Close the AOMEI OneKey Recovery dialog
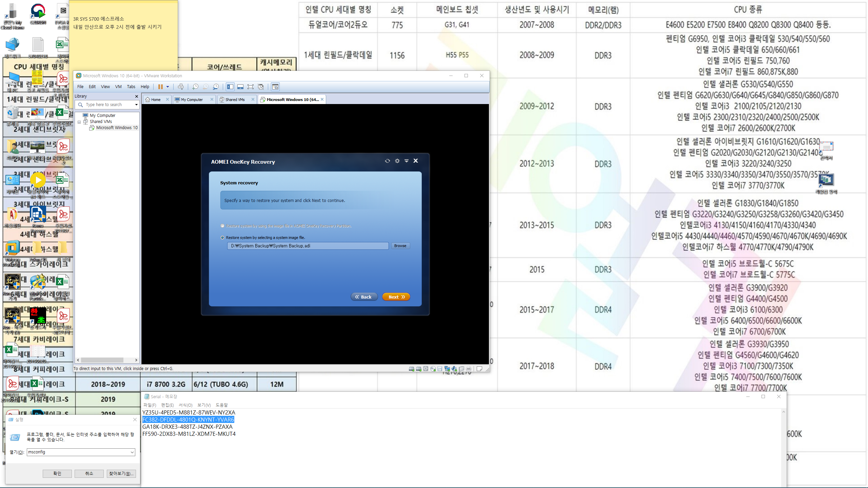The width and height of the screenshot is (868, 488). point(416,161)
